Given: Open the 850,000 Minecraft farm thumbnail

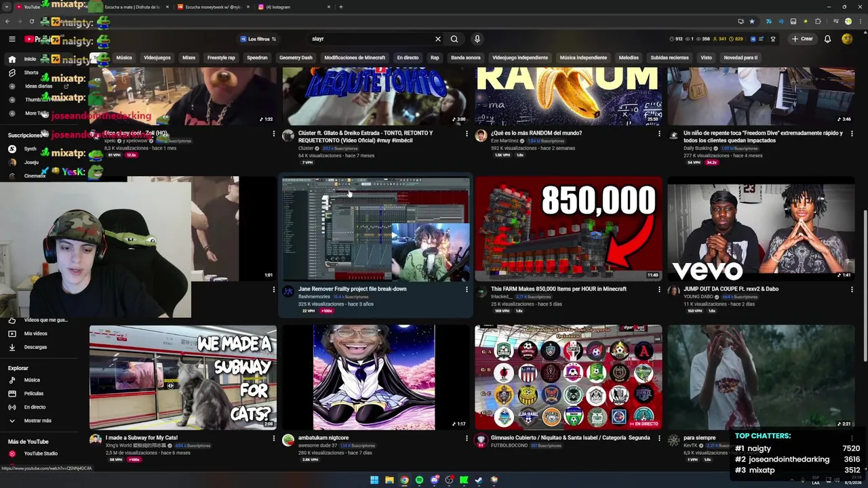Looking at the screenshot, I should (568, 229).
